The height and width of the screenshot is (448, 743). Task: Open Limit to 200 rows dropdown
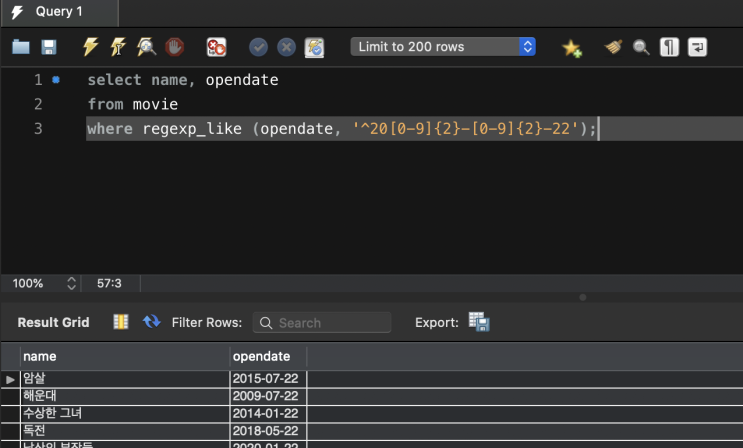[x=443, y=46]
